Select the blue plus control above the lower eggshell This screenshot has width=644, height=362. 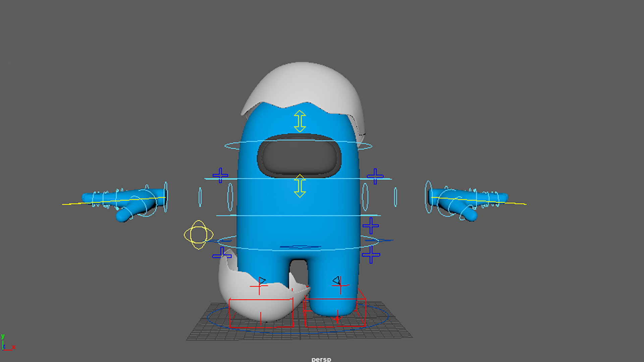pos(222,253)
